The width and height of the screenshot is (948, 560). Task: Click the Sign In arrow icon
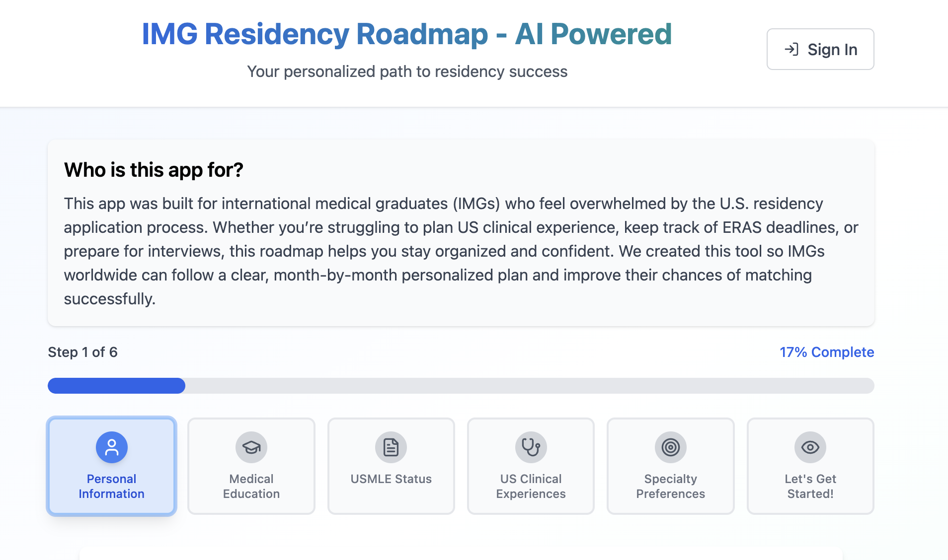coord(792,49)
